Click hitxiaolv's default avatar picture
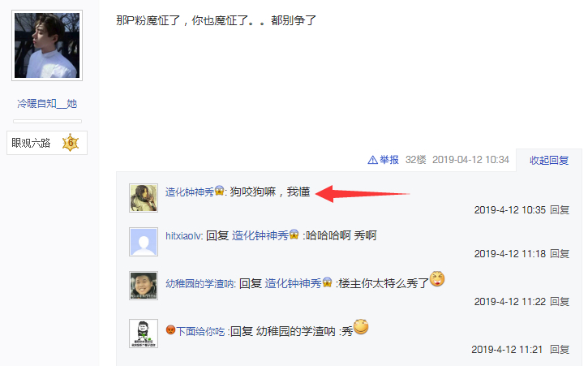Screen dimensions: 588x366 pyautogui.click(x=144, y=242)
